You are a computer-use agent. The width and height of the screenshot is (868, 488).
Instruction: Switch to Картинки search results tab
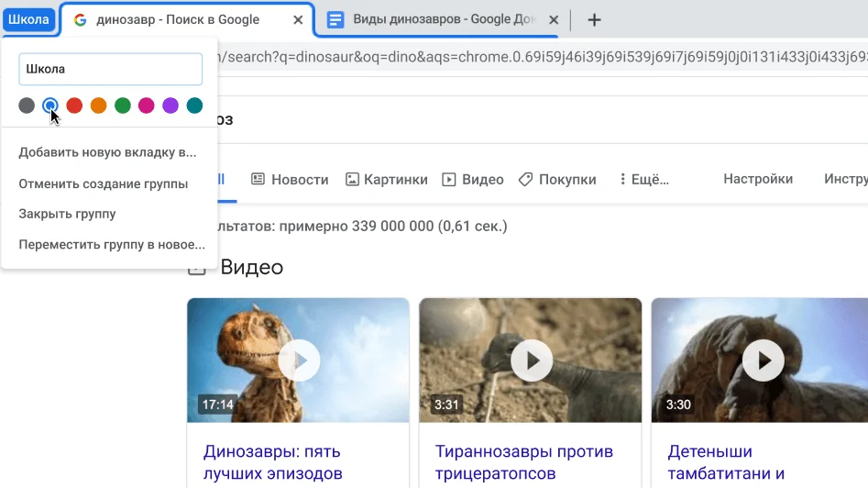point(387,180)
